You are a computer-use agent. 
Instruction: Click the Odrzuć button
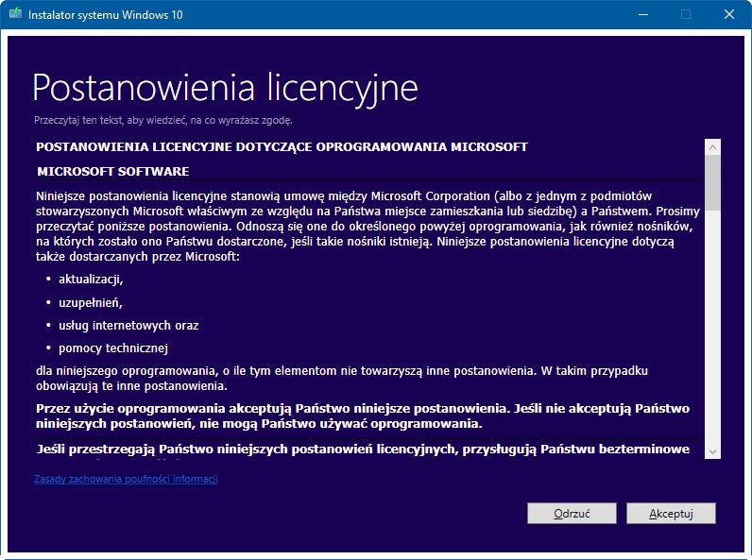pyautogui.click(x=572, y=514)
